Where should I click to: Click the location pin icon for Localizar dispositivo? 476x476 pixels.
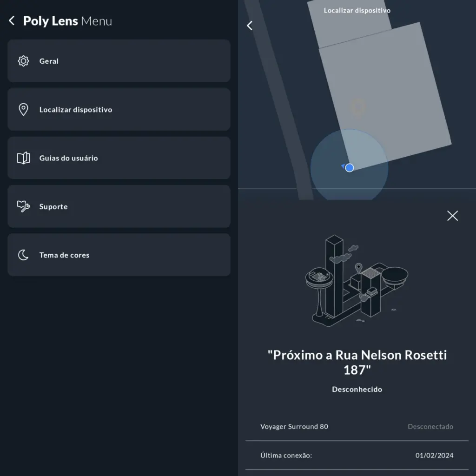tap(23, 110)
